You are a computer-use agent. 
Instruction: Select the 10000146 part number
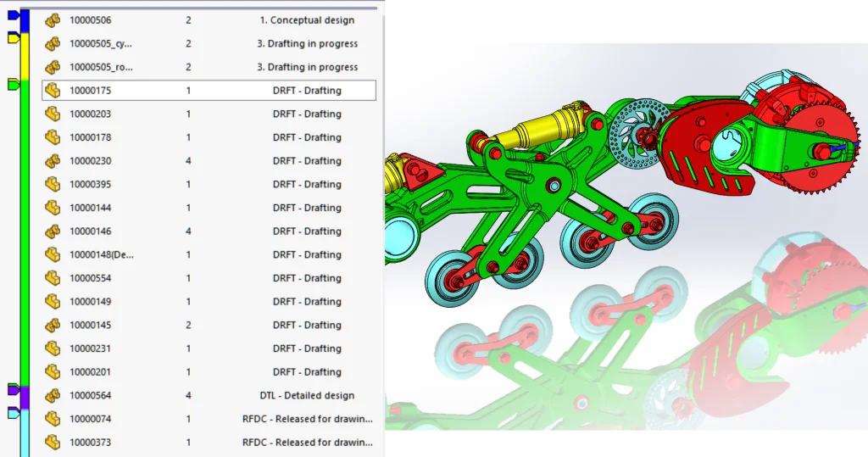90,231
